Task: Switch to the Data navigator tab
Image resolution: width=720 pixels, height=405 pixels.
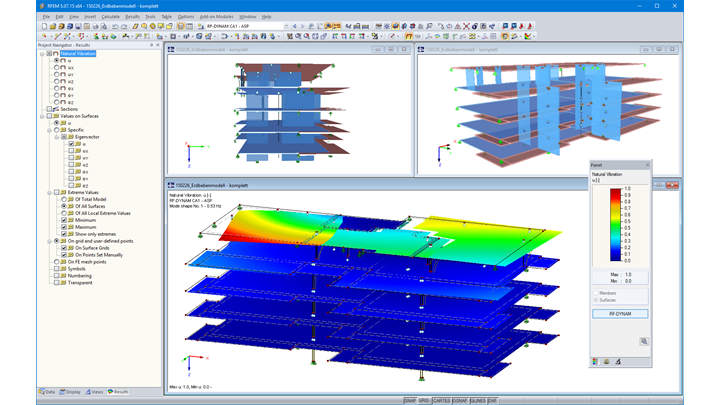Action: 47,392
